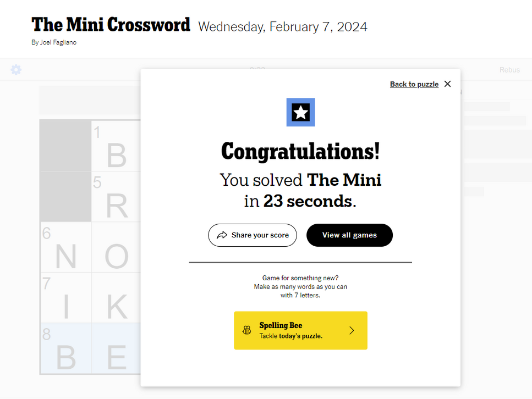Toggle the Rebus option in the toolbar
The image size is (532, 399).
pyautogui.click(x=509, y=70)
